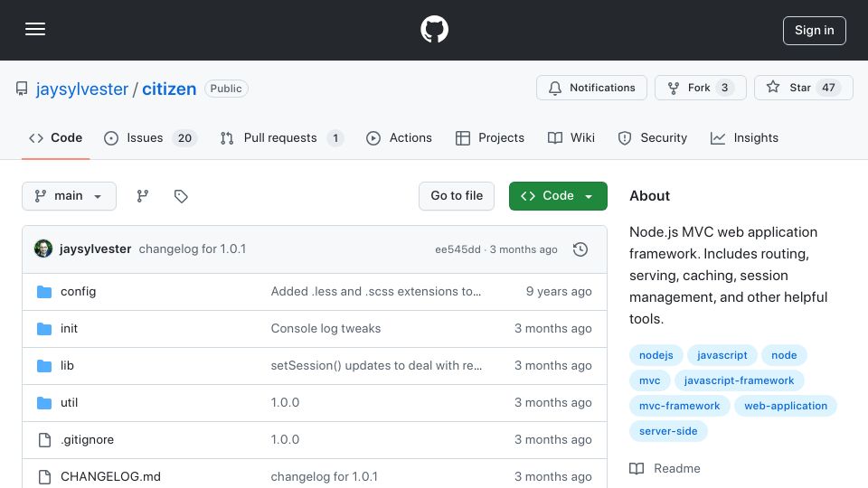Open commit 'Console log tweaks'
Viewport: 868px width, 488px height.
[x=325, y=329]
